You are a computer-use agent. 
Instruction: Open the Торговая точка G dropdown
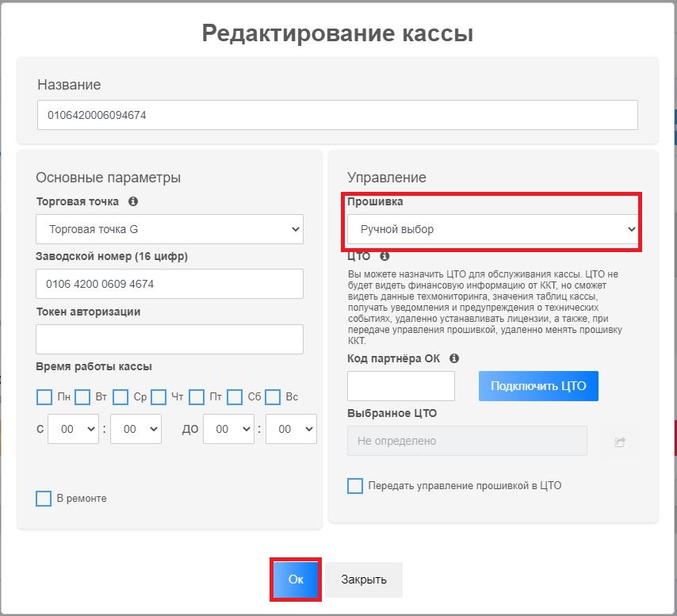tap(170, 229)
